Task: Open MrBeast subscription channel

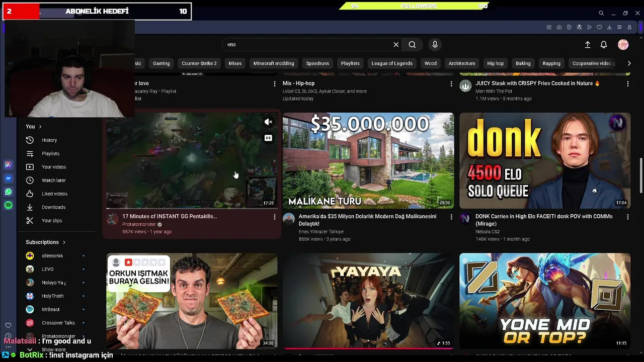Action: point(50,310)
